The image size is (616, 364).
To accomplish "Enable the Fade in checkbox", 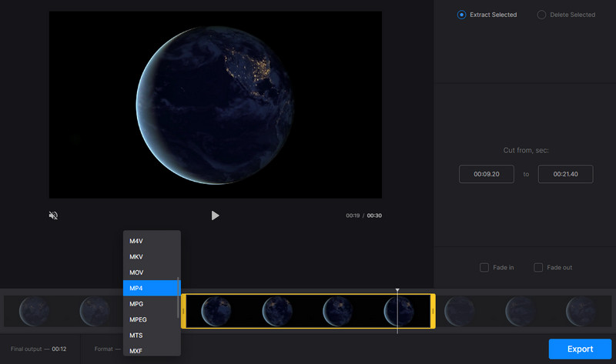I will [x=484, y=268].
